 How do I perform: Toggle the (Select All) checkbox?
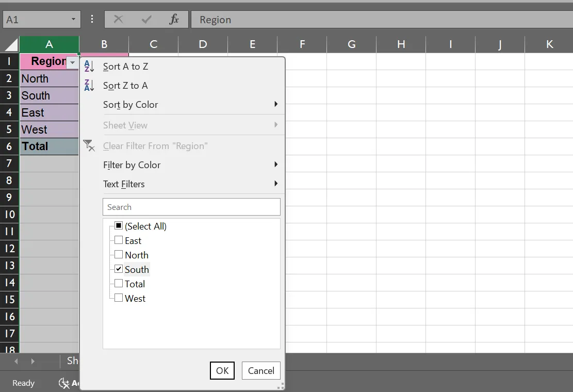[x=119, y=225]
